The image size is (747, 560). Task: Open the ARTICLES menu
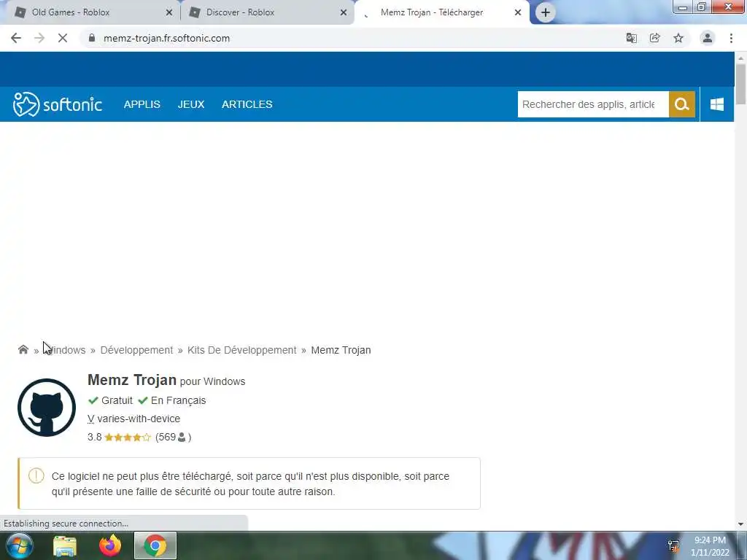(x=247, y=104)
